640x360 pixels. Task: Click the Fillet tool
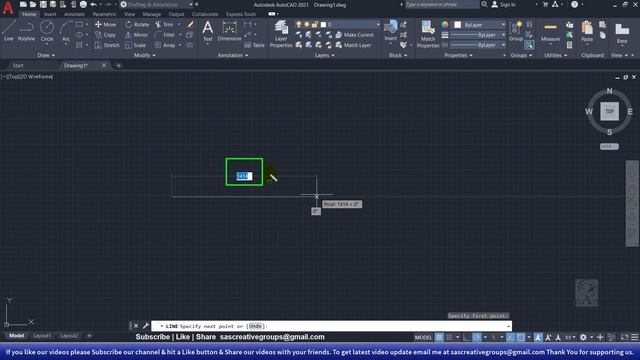pyautogui.click(x=165, y=35)
